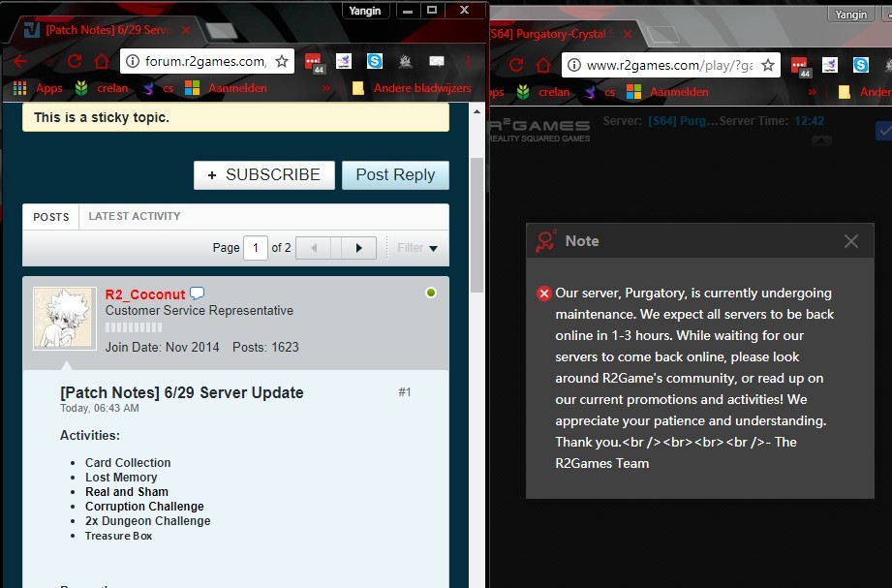Bookmark forum page with star icon
Screen dimensions: 892x588
pyautogui.click(x=282, y=62)
